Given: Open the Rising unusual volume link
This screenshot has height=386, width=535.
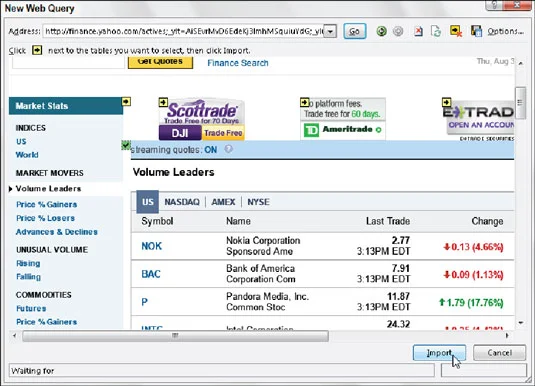Looking at the screenshot, I should pyautogui.click(x=28, y=263).
